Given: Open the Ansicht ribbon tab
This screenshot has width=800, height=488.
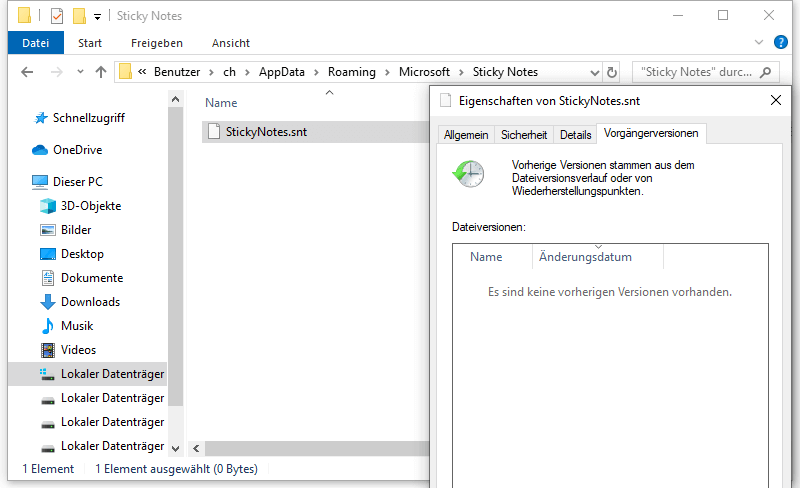Looking at the screenshot, I should (x=231, y=43).
